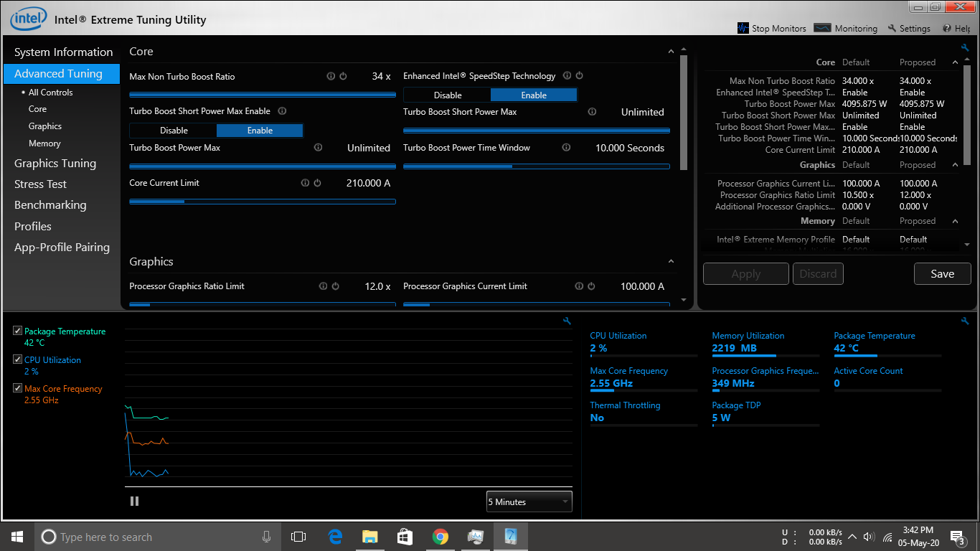Toggle the CPU Utilization graph checkbox
This screenshot has height=551, width=980.
pos(18,359)
